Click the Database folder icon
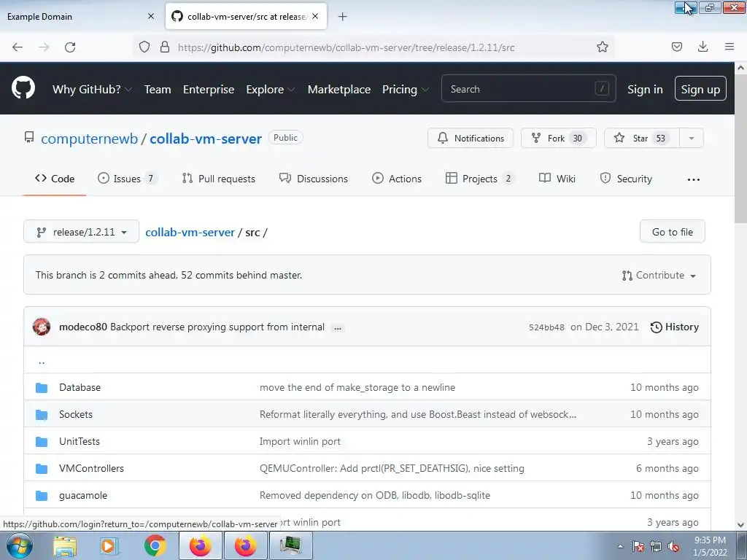747x560 pixels. point(42,388)
